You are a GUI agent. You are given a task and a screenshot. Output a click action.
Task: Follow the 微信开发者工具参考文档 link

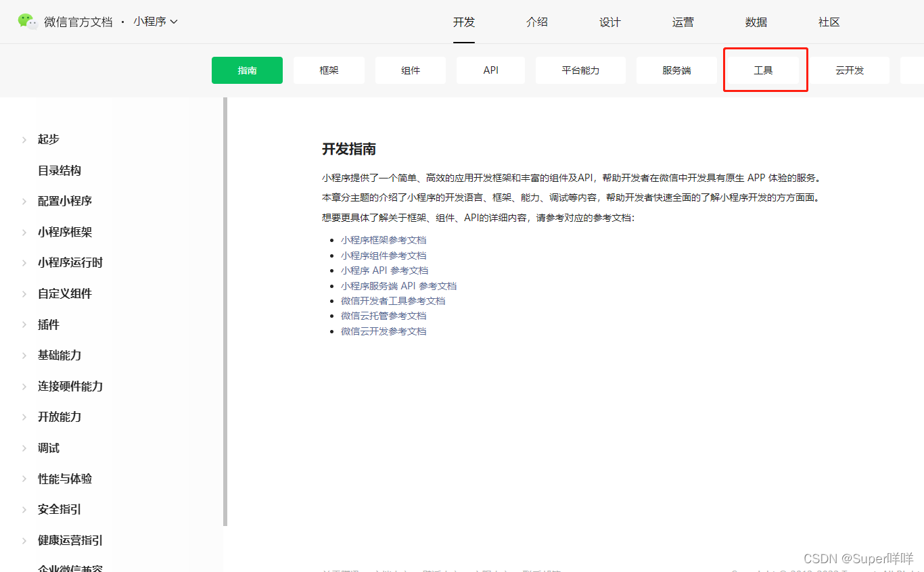click(393, 301)
